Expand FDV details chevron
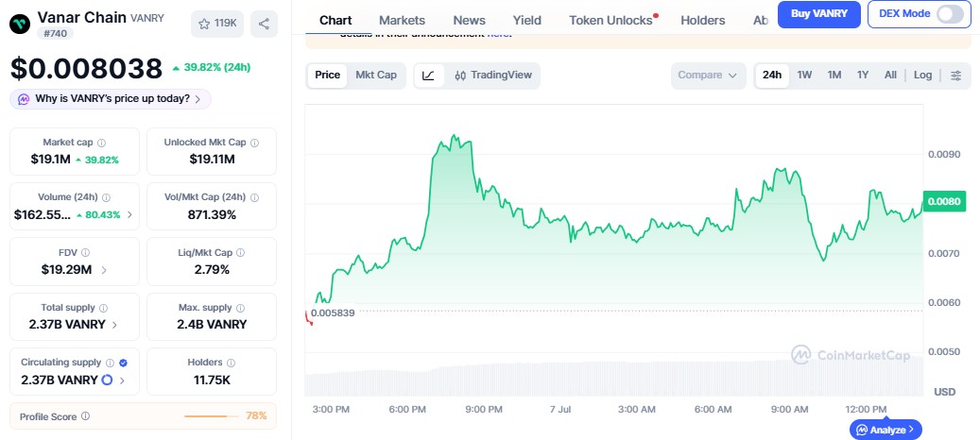Screen dimensions: 980x440 [104, 270]
